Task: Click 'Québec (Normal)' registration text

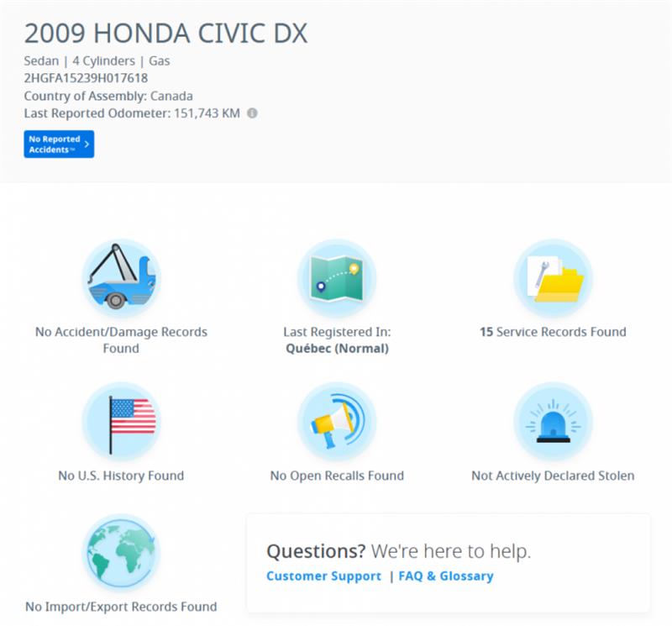Action: [338, 348]
